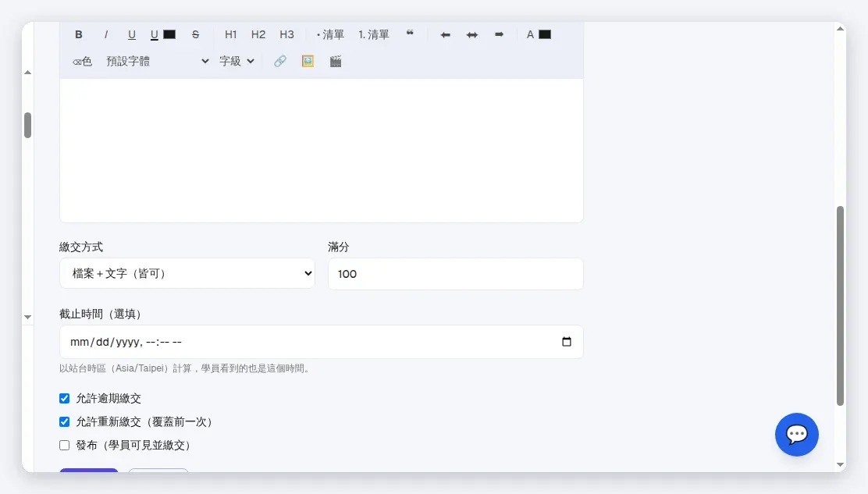This screenshot has height=494, width=868.
Task: Click the inner panel scroll-up arrow
Action: (27, 73)
